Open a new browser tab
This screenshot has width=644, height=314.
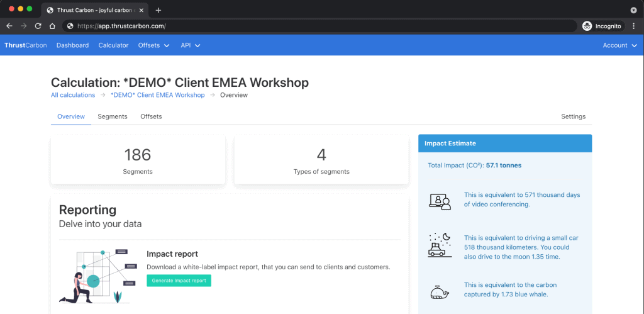tap(158, 10)
